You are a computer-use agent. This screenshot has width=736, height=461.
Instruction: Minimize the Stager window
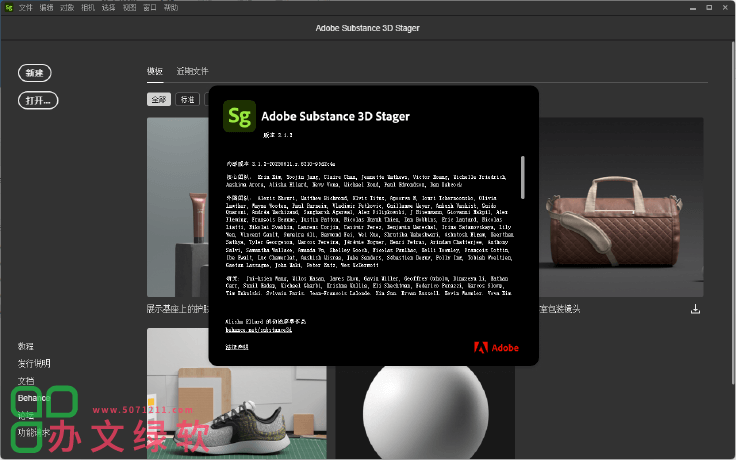692,8
